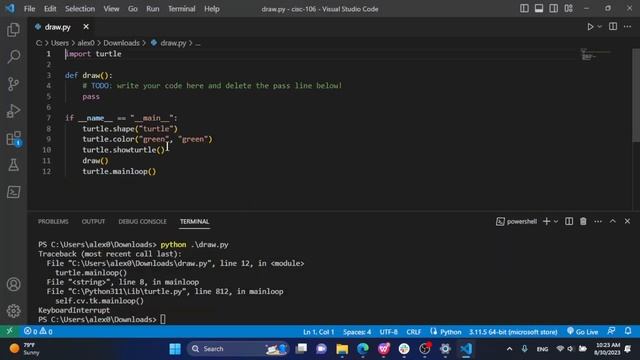Image resolution: width=640 pixels, height=360 pixels.
Task: Open File Explorer from the taskbar
Action: click(x=342, y=349)
